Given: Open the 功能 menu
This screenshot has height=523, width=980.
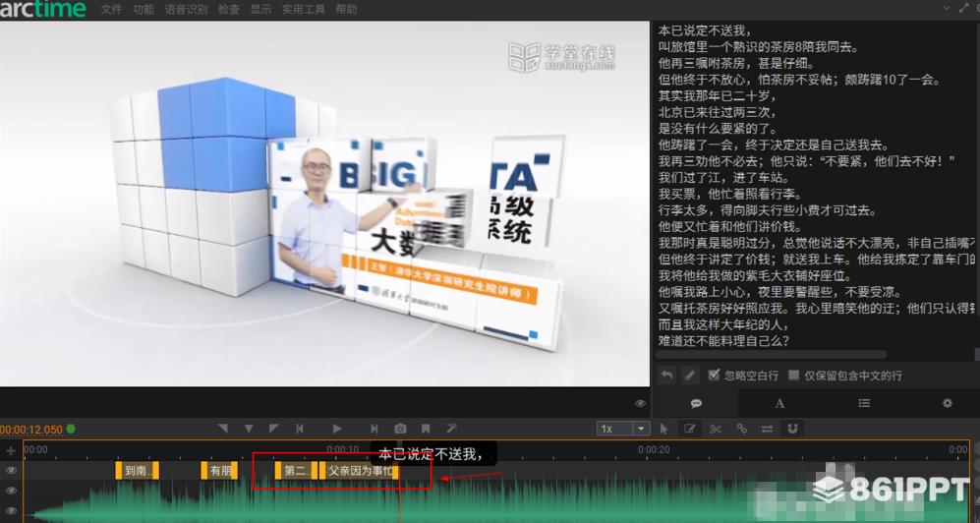Looking at the screenshot, I should pos(144,10).
